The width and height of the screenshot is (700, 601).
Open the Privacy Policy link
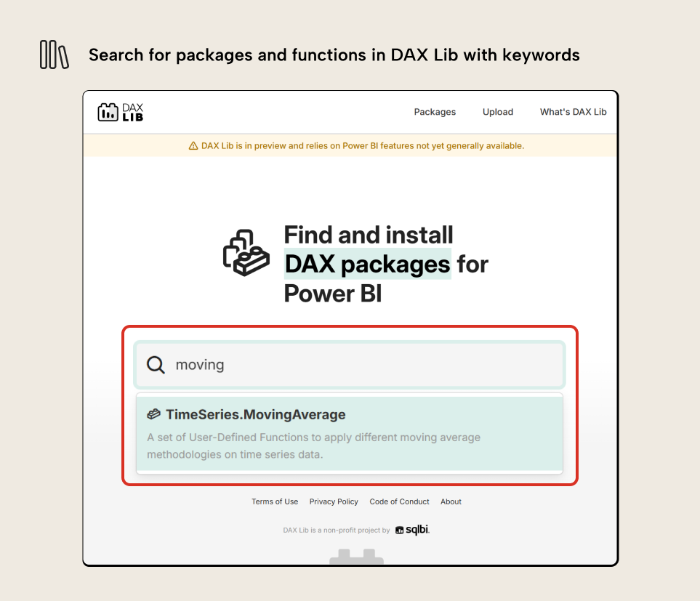coord(333,501)
